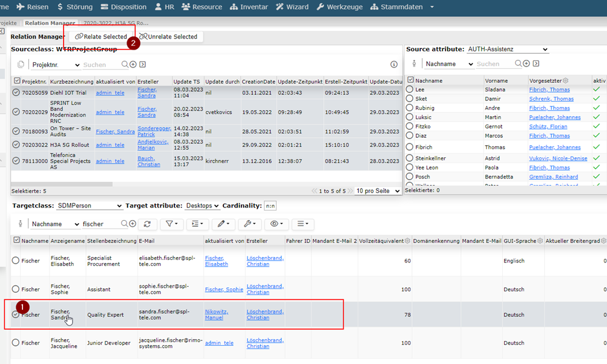Click the 'fischer' search input field
607x364 pixels.
point(100,224)
